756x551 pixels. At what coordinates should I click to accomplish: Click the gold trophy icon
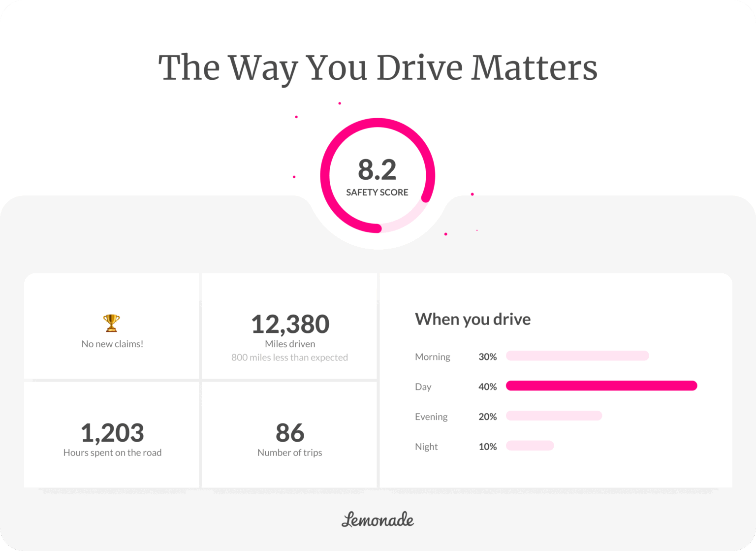click(x=111, y=323)
